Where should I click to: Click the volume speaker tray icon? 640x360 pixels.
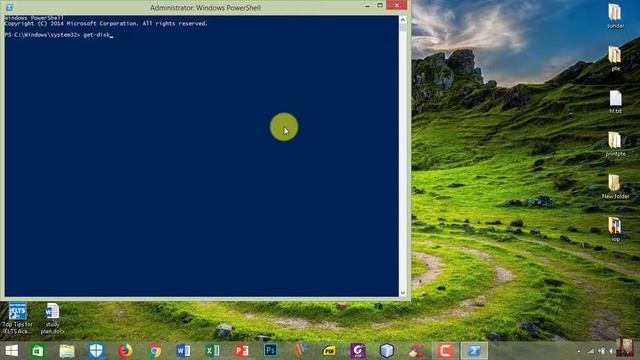coord(611,351)
